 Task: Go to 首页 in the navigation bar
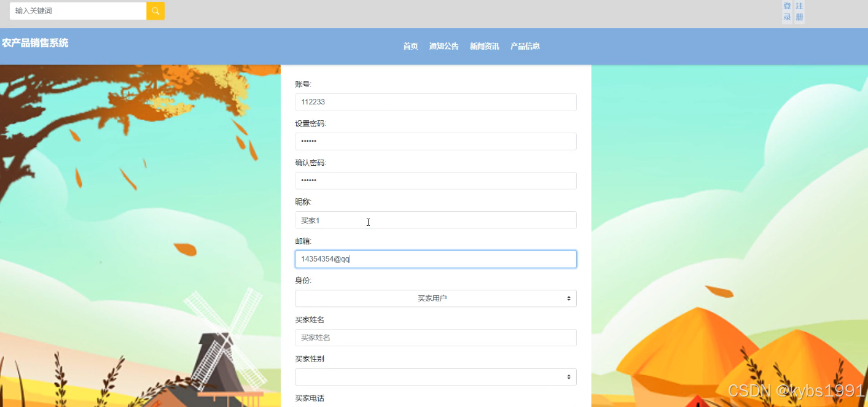point(410,46)
